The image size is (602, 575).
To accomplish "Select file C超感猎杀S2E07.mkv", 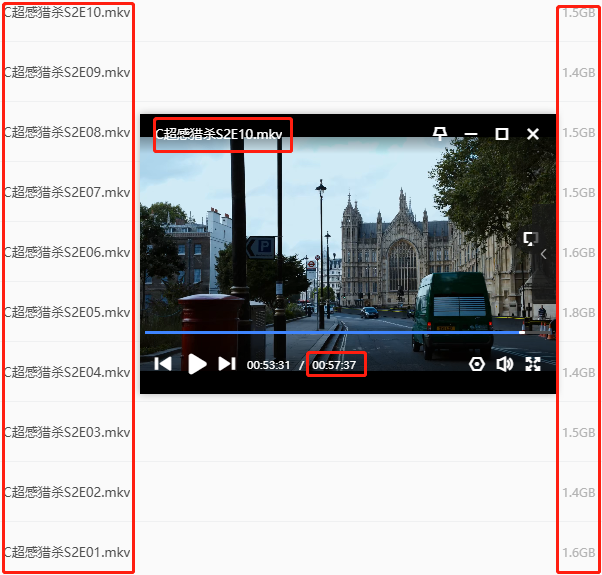I will pyautogui.click(x=68, y=192).
